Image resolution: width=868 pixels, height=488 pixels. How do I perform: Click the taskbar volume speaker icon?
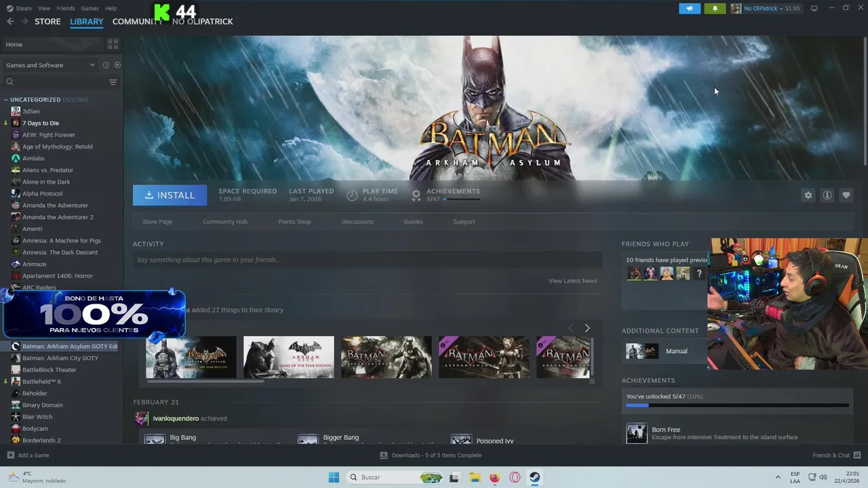tap(823, 477)
